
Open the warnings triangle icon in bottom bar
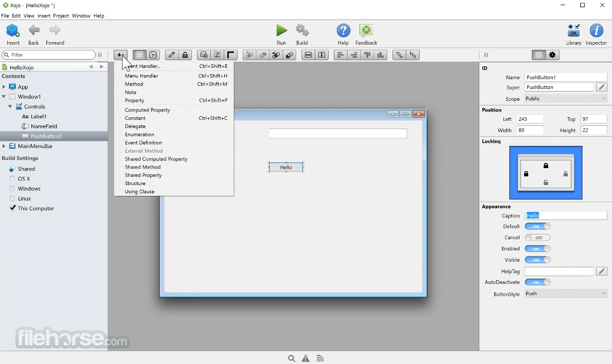pos(305,358)
